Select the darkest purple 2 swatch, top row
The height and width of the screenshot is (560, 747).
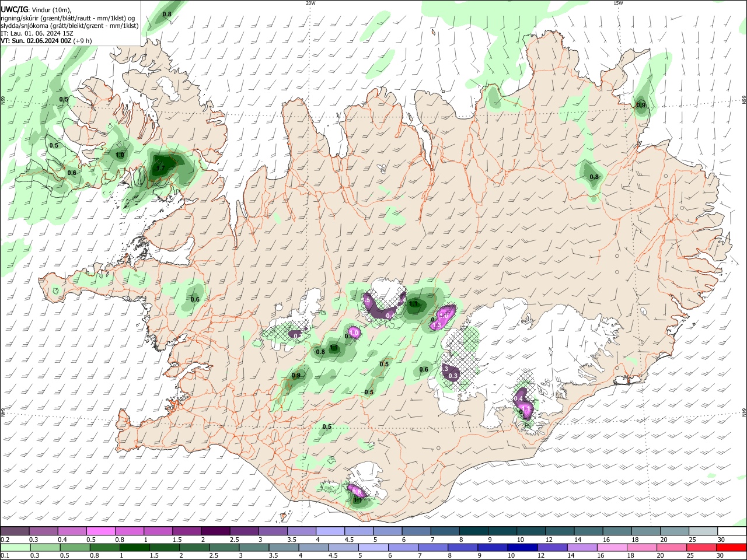click(215, 531)
